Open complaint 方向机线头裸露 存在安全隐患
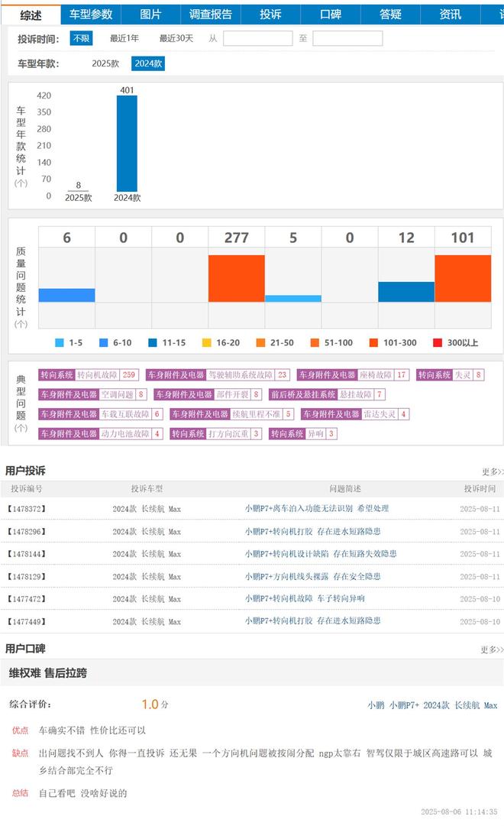504x826 pixels. pos(313,577)
